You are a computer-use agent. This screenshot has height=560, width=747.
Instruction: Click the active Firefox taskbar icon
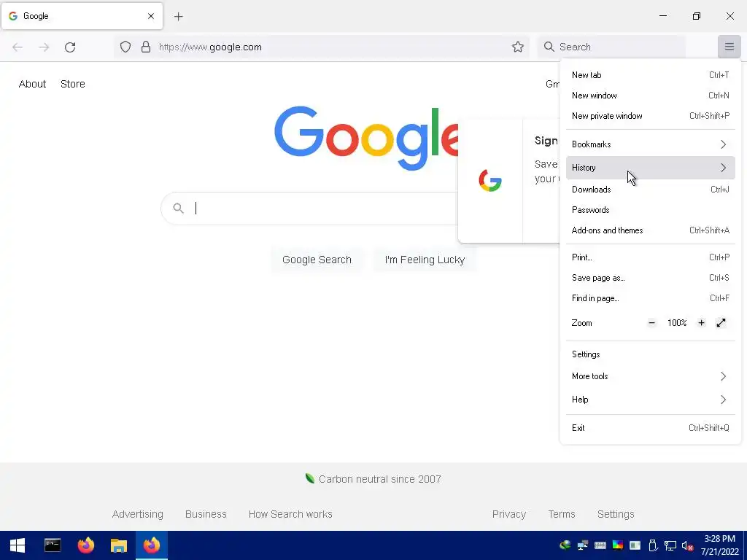tap(152, 545)
